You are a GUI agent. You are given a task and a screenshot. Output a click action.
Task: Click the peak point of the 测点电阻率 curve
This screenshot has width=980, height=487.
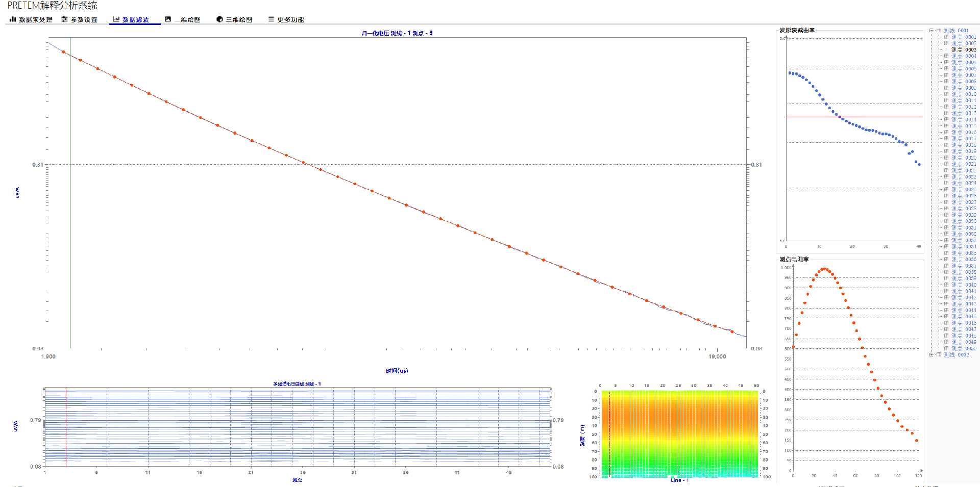(x=824, y=269)
